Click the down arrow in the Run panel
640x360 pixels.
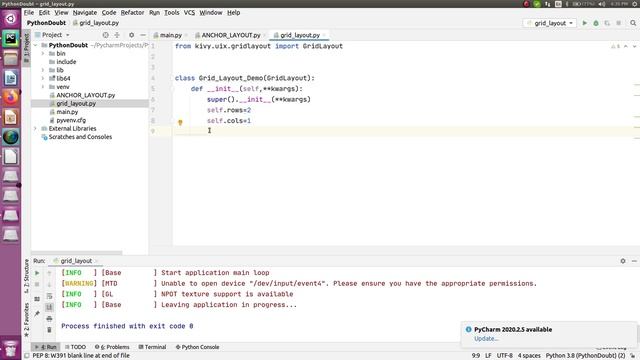pos(49,284)
